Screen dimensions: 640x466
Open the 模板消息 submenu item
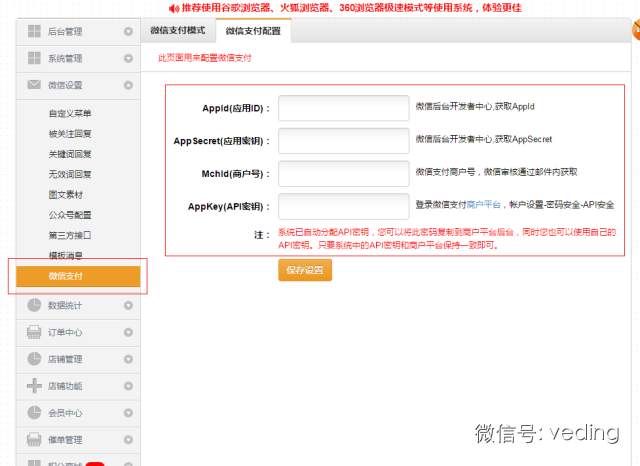click(66, 255)
